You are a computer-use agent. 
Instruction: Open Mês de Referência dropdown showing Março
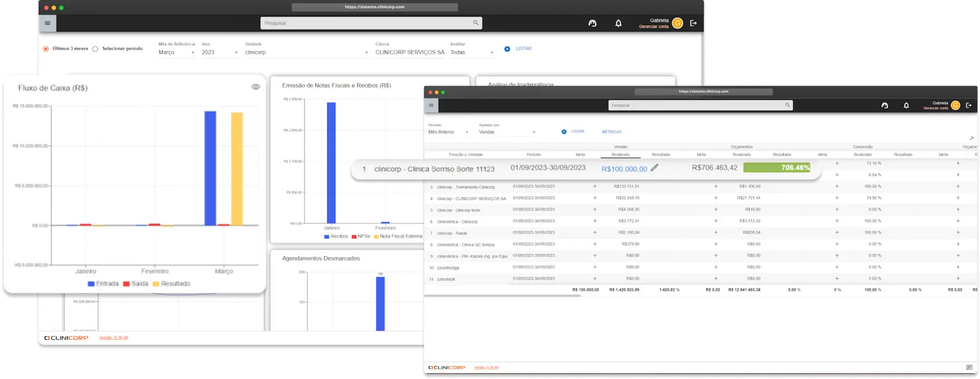pyautogui.click(x=176, y=52)
